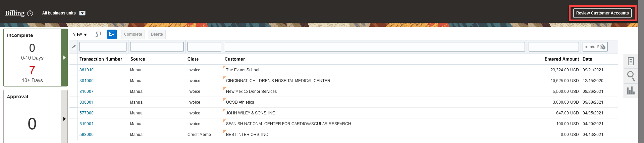Open the View menu
Image resolution: width=644 pixels, height=143 pixels.
(80, 34)
